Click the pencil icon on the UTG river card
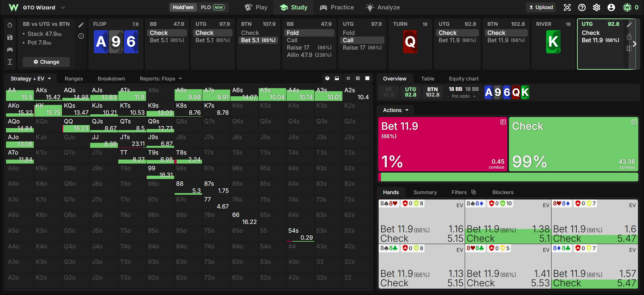 pos(629,24)
